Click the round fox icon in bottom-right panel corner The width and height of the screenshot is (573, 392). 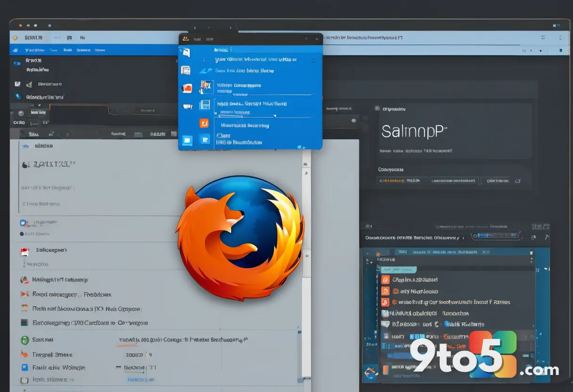[x=370, y=373]
